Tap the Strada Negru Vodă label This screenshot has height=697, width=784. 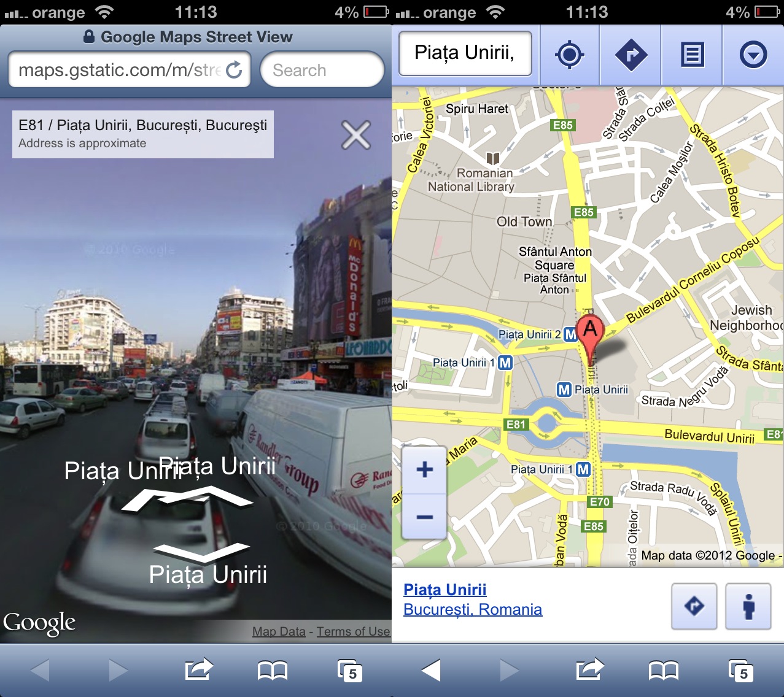(684, 388)
